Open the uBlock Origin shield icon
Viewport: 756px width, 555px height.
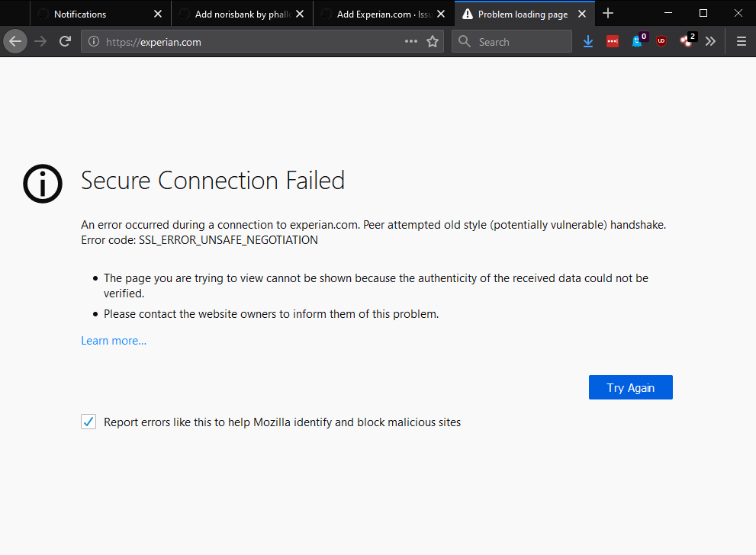coord(661,41)
